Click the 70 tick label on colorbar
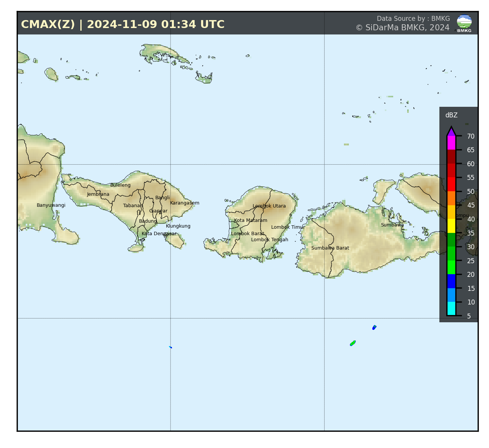Screen dimensions: 489x448 470,136
